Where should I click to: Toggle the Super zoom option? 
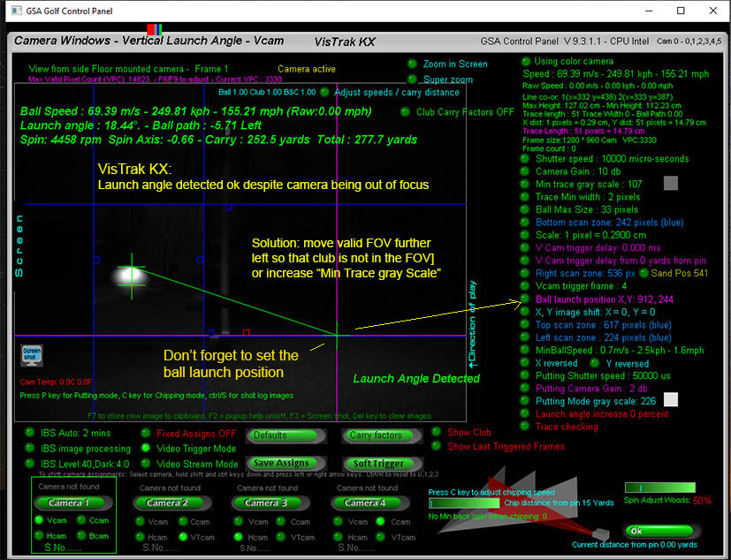tap(412, 79)
